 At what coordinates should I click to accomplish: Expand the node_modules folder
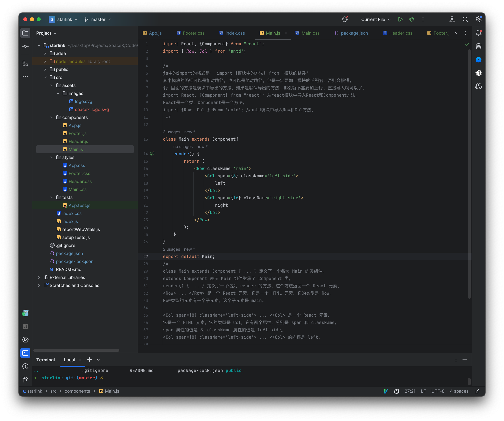click(x=45, y=61)
